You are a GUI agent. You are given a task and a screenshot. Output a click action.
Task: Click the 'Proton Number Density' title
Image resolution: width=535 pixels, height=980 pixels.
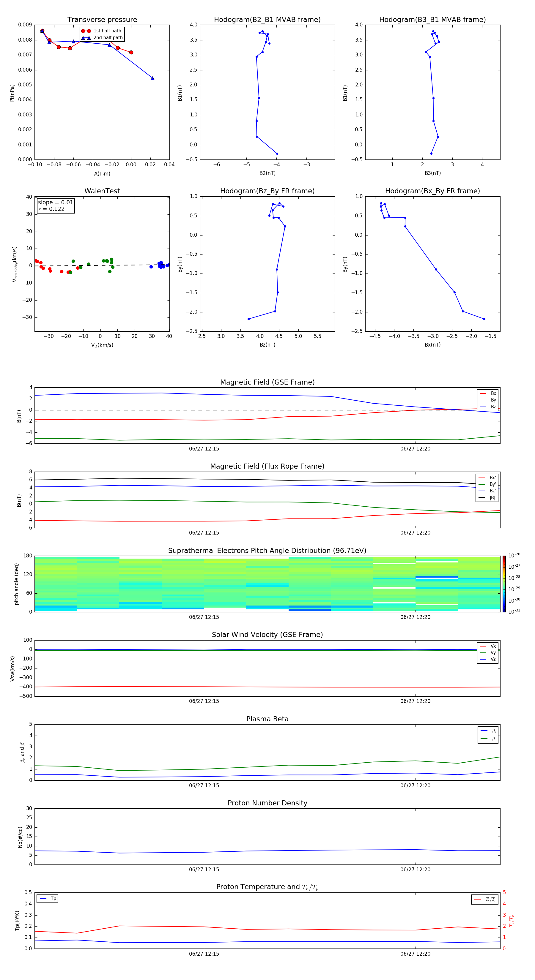click(267, 803)
